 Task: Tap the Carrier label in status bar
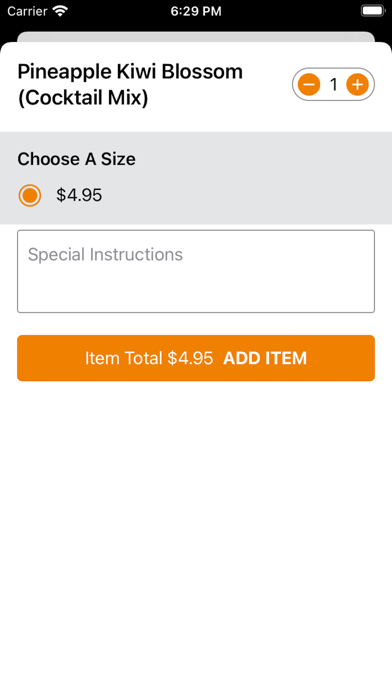click(x=28, y=11)
